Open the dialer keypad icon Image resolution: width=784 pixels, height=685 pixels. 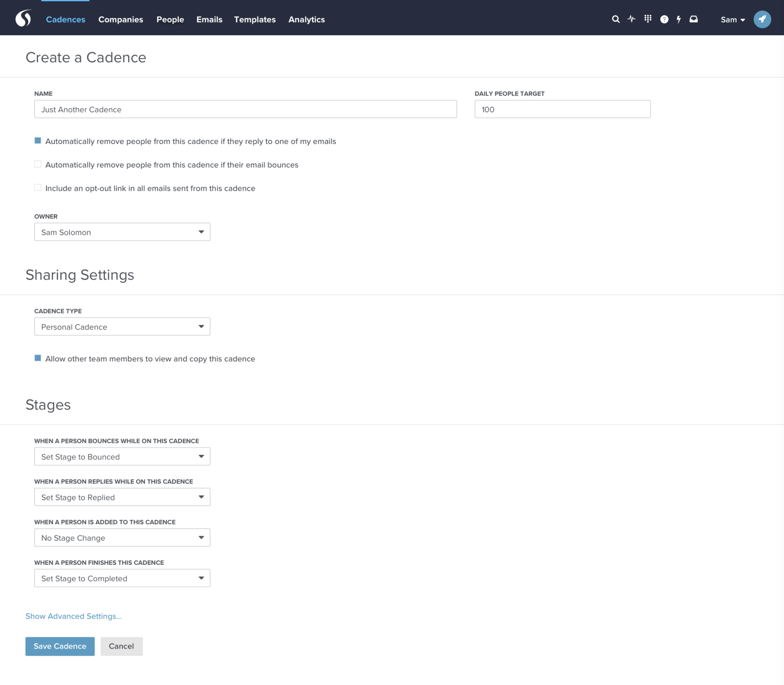[x=648, y=19]
